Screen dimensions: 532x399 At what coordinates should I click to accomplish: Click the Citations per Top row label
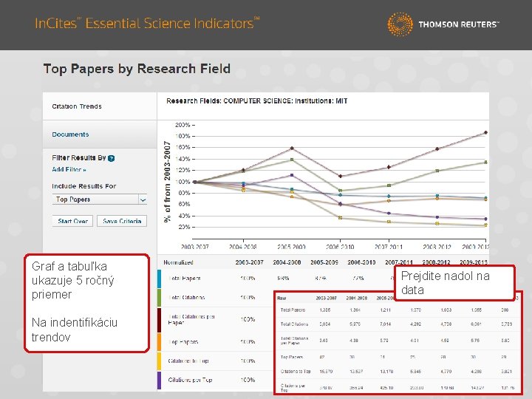(190, 380)
